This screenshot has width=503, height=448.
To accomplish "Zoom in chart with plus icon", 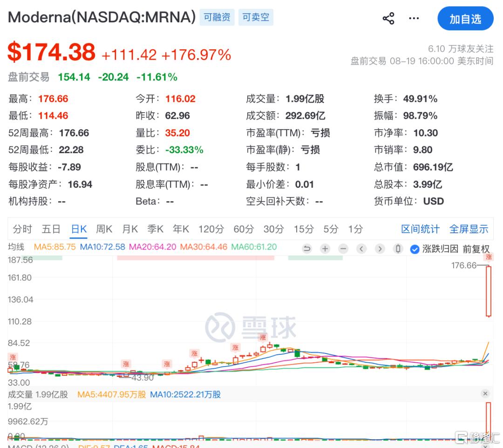I will [x=325, y=249].
